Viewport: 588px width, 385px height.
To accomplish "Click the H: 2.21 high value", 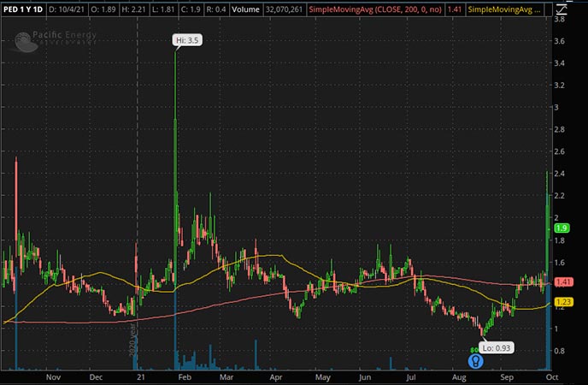I will point(133,9).
